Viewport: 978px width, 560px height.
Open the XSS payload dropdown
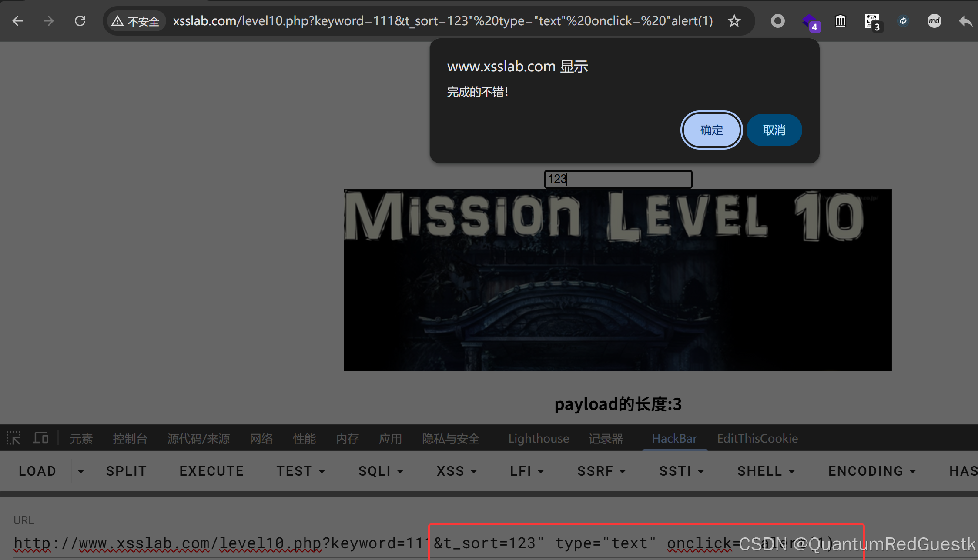pos(457,471)
